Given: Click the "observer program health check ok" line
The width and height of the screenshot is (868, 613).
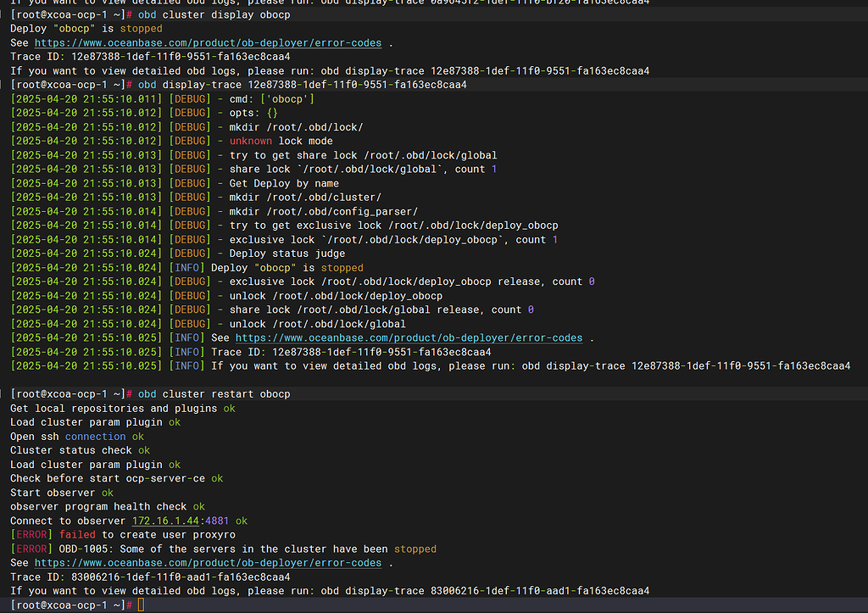Looking at the screenshot, I should (107, 507).
